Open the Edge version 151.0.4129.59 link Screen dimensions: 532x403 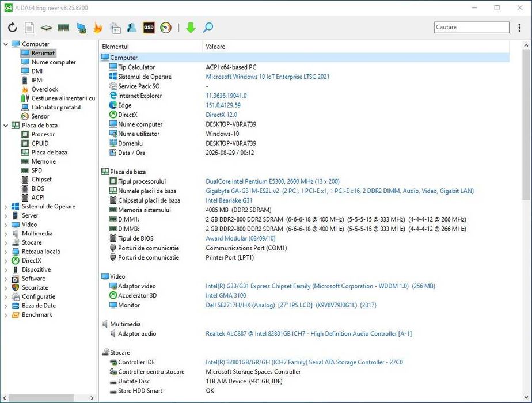[x=223, y=105]
